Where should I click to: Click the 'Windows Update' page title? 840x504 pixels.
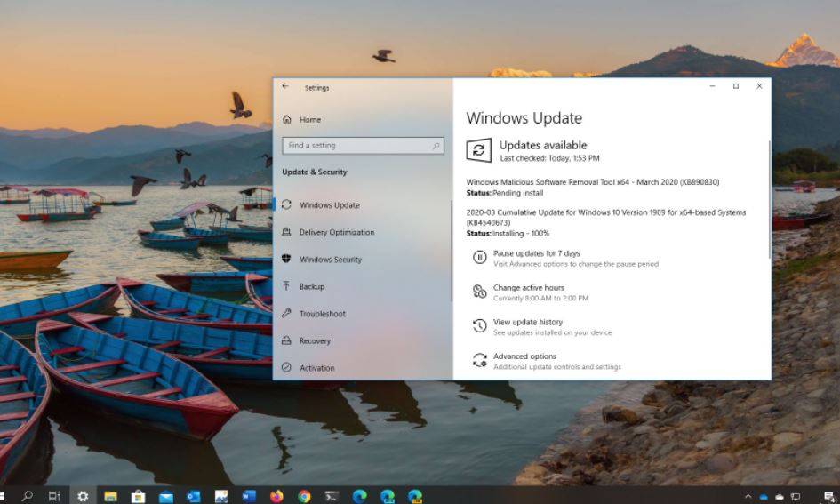pos(524,118)
